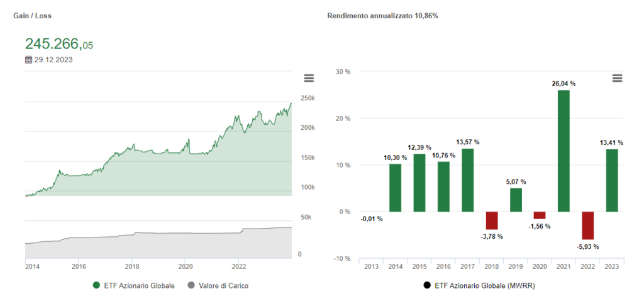Click the 2017 bar labeled 13,57 %
The width and height of the screenshot is (644, 308).
(467, 180)
